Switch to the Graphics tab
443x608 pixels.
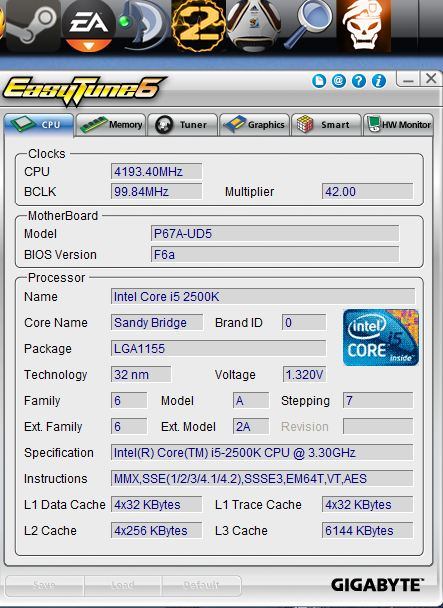(x=254, y=125)
